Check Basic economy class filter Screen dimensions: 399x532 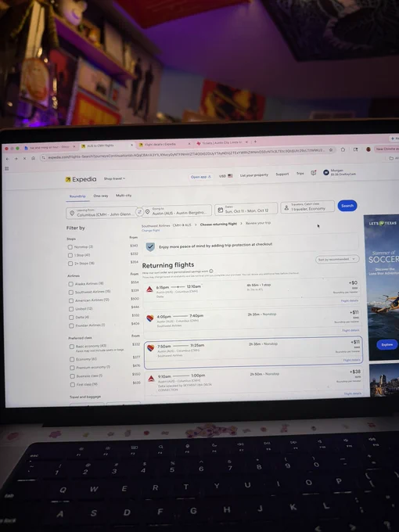tap(72, 347)
